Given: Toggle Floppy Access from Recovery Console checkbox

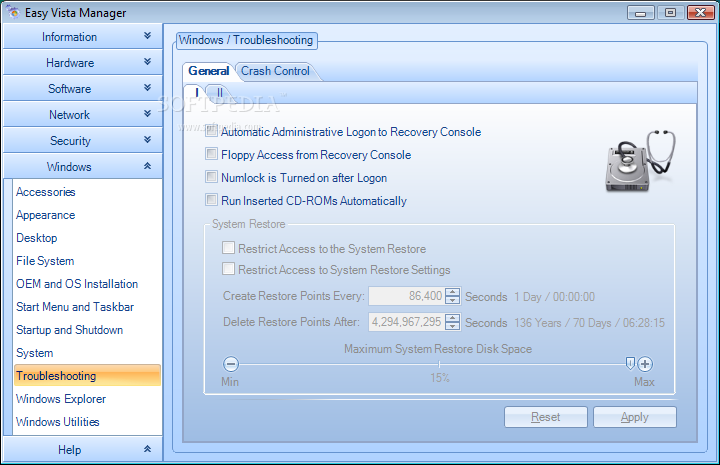Looking at the screenshot, I should pyautogui.click(x=211, y=154).
